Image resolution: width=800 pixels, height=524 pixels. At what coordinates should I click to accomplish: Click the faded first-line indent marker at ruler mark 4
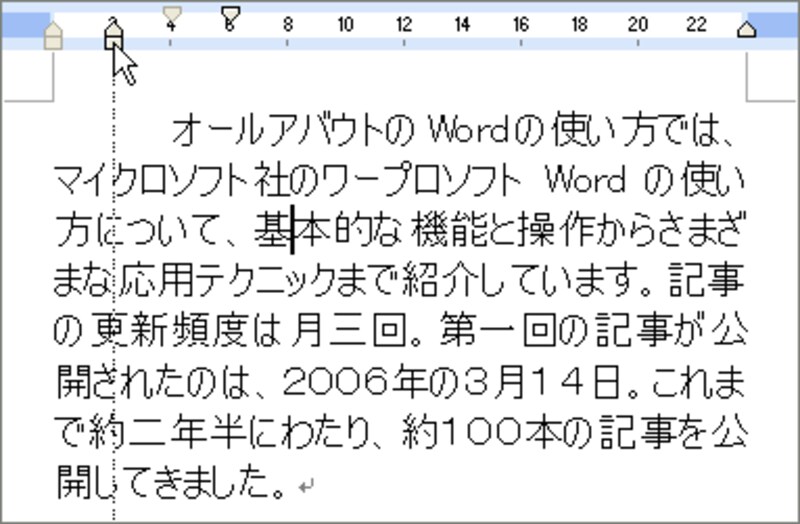(172, 15)
